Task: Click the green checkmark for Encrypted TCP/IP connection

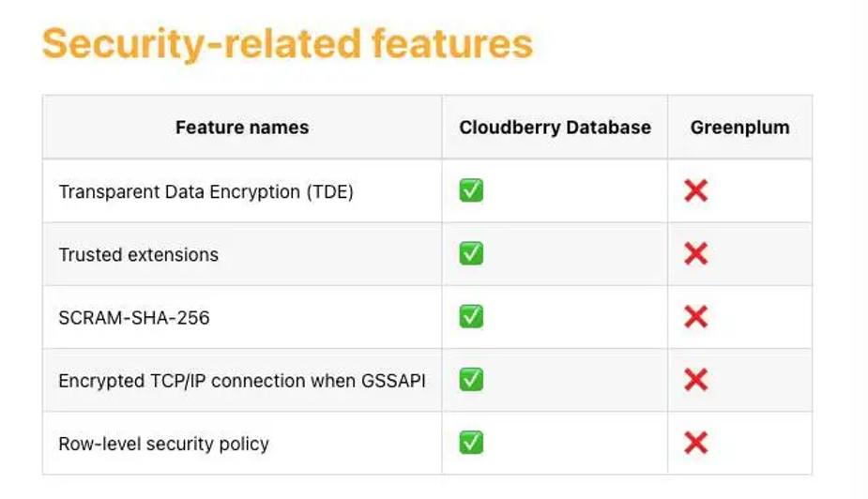Action: pyautogui.click(x=471, y=380)
